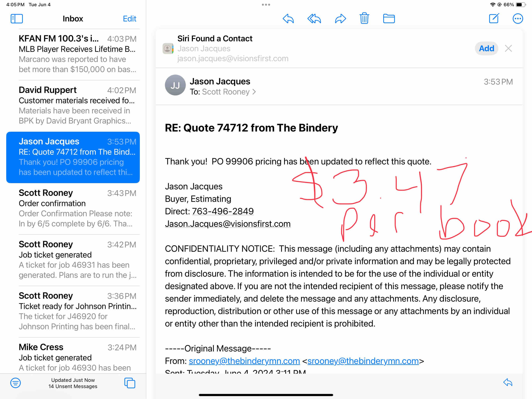The image size is (532, 399).
Task: Open the stacked windows icon
Action: [x=130, y=383]
